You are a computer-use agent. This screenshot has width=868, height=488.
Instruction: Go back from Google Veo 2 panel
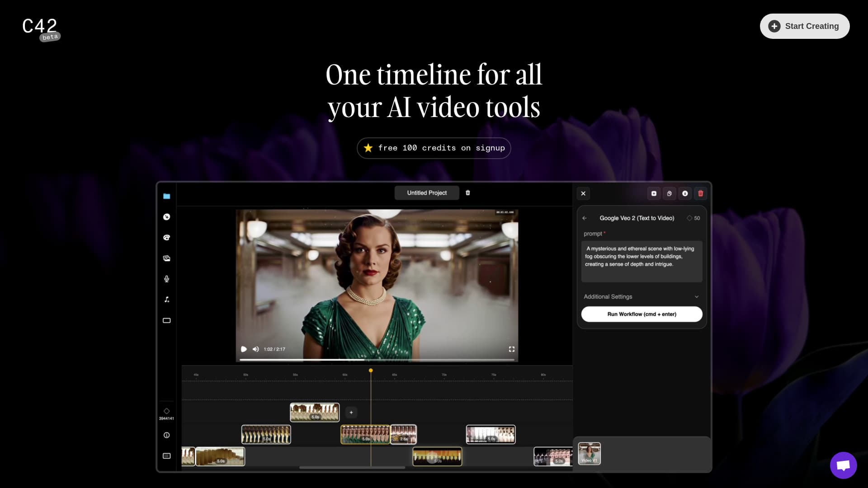click(584, 218)
